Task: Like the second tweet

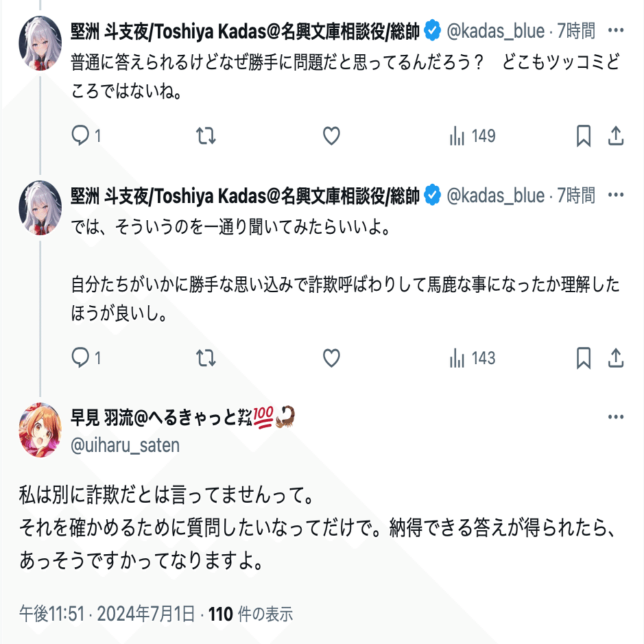Action: [x=331, y=358]
